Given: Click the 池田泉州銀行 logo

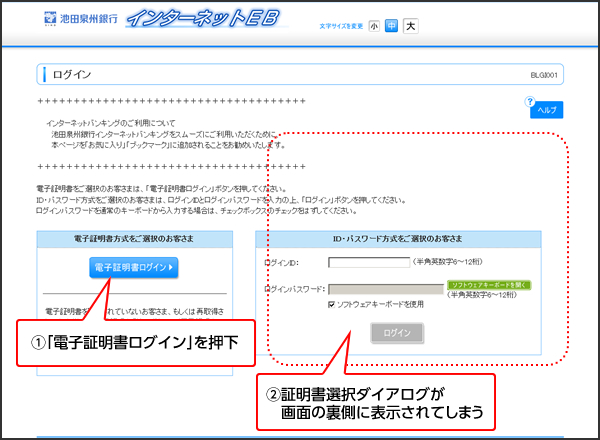Looking at the screenshot, I should click(x=81, y=18).
